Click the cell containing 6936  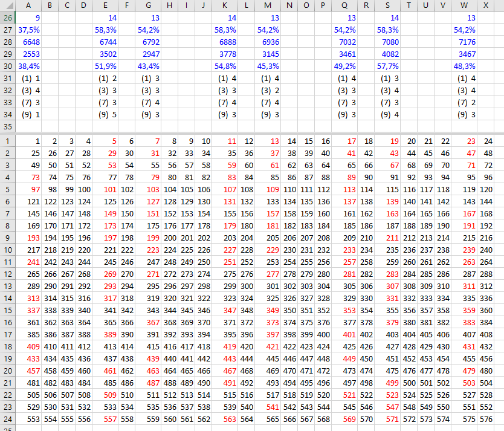[268, 42]
